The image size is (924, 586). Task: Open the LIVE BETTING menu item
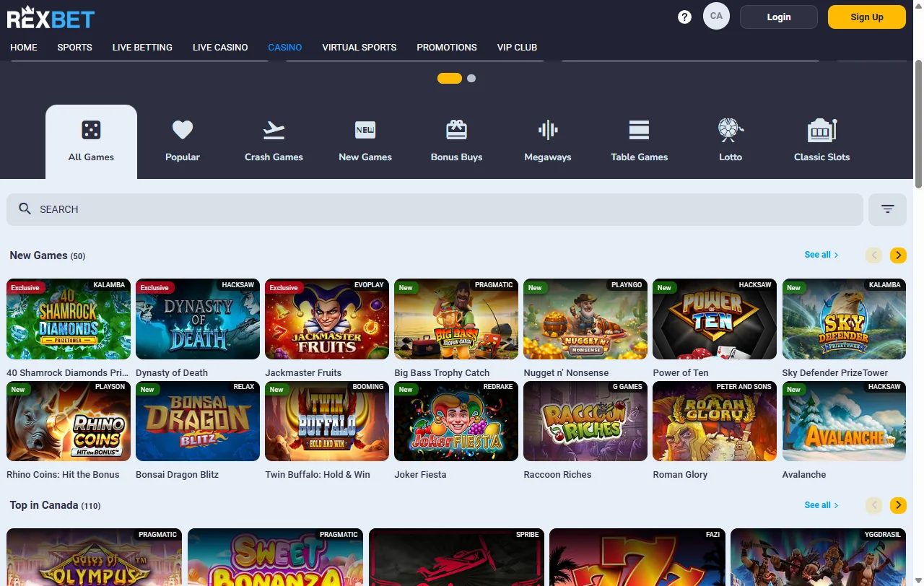[142, 47]
